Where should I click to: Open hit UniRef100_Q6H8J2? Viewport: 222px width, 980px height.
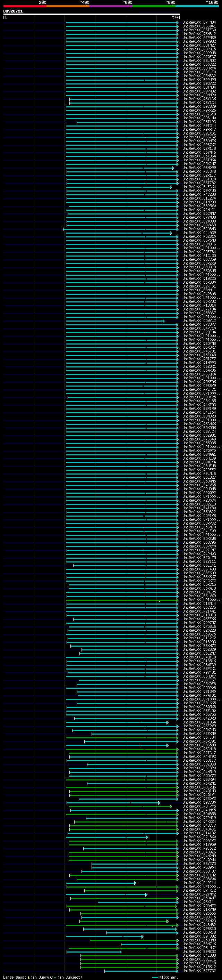tap(199, 34)
